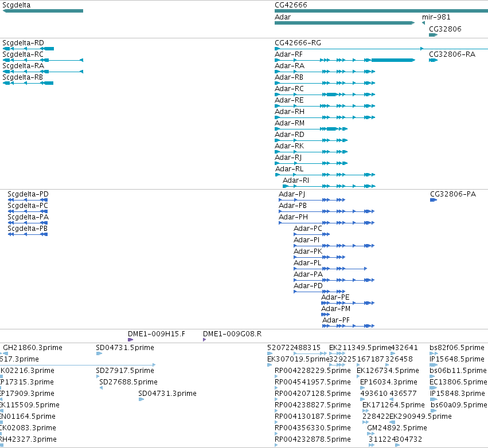Select the DME1-009H15.F label
This screenshot has height=448, width=488.
click(157, 334)
